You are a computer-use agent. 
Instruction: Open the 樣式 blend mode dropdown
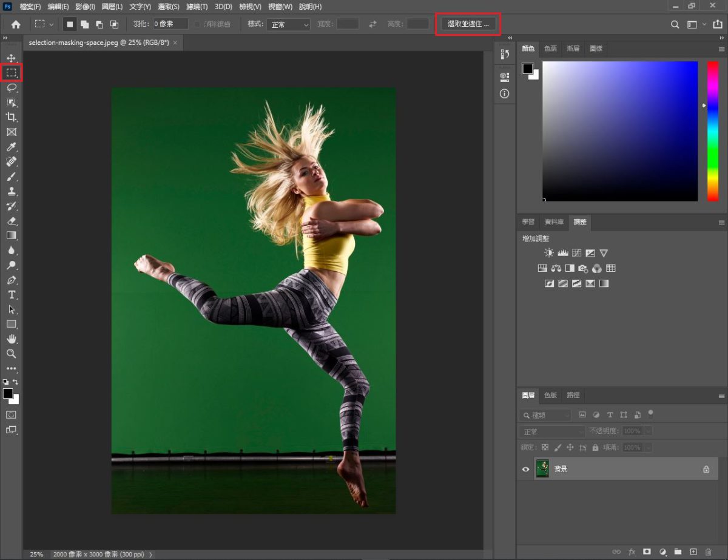tap(289, 24)
